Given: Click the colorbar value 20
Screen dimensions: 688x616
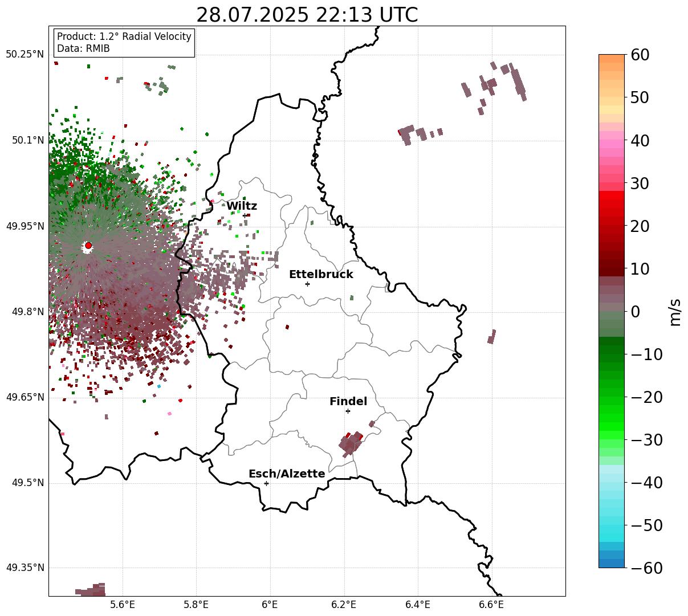Looking at the screenshot, I should (641, 226).
